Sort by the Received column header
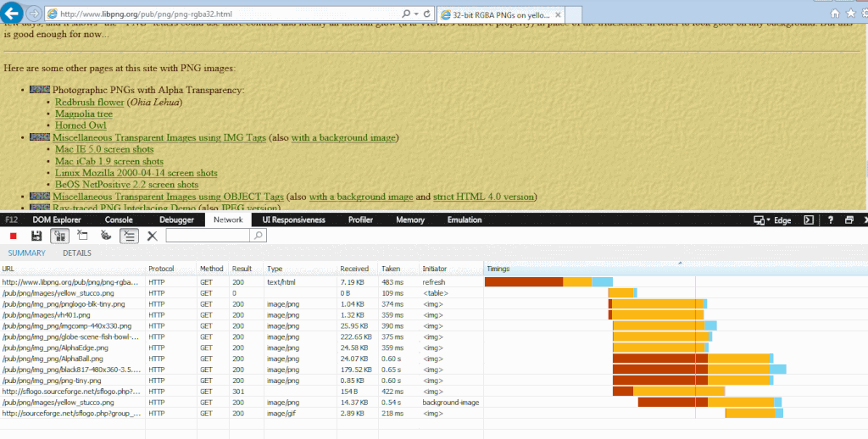The image size is (868, 439). tap(358, 269)
